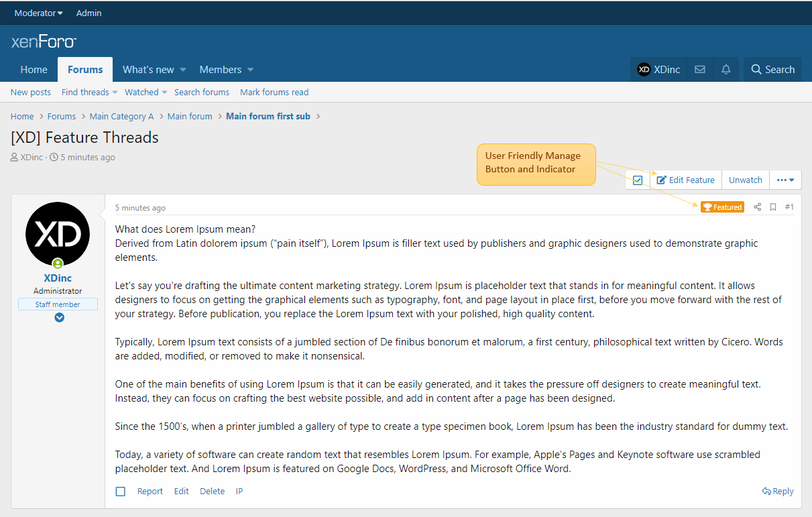Tick the post selection checkbox
Image resolution: width=812 pixels, height=517 pixels.
[x=121, y=492]
